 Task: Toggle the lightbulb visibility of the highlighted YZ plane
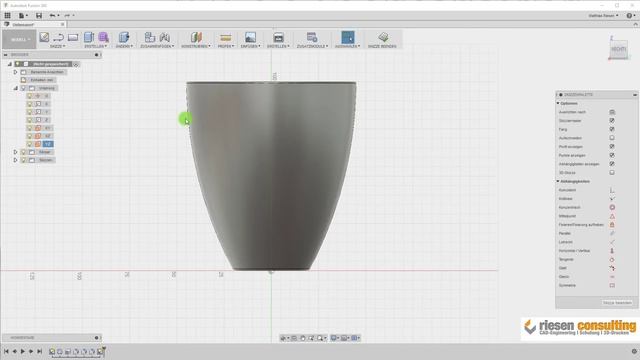[x=29, y=144]
